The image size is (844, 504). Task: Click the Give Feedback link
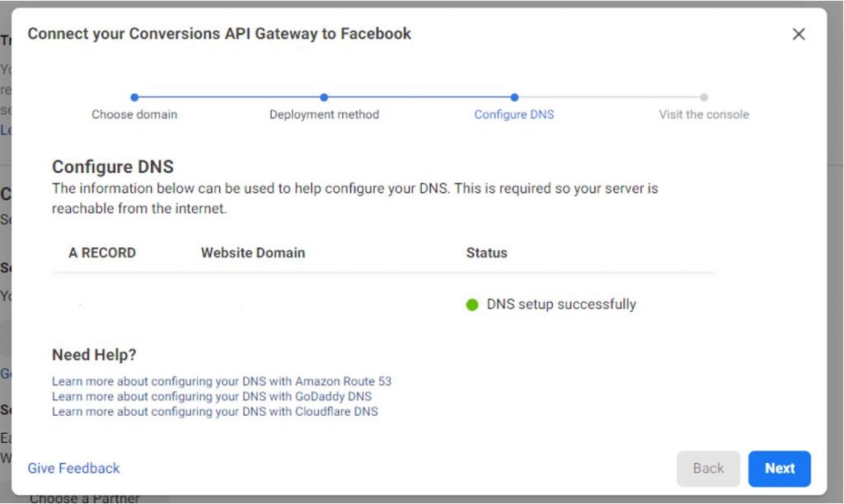(73, 468)
